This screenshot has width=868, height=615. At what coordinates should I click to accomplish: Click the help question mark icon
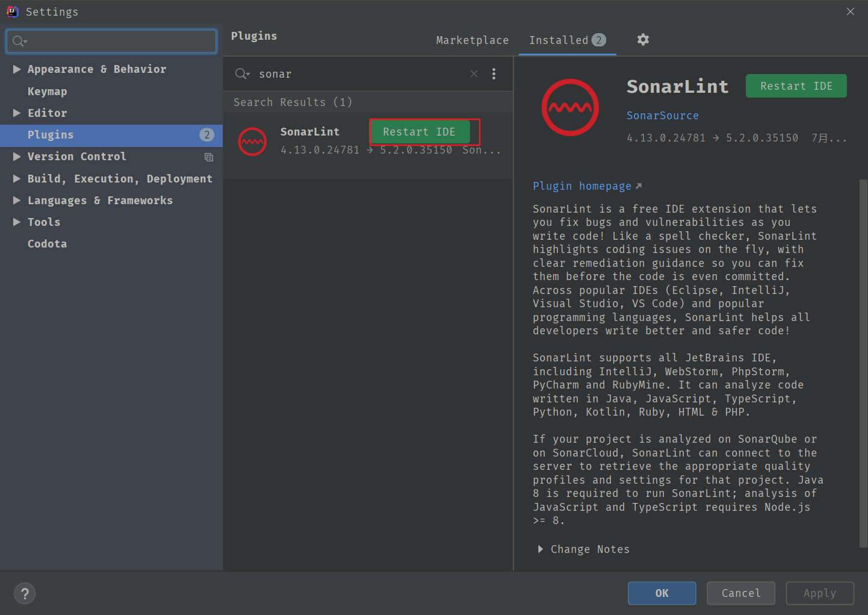pyautogui.click(x=25, y=593)
